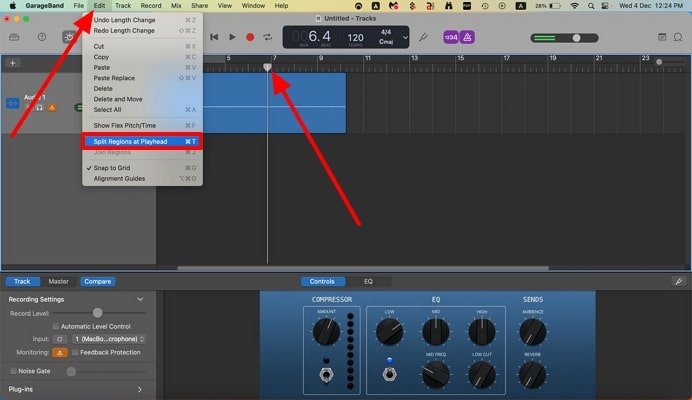Start playback with the Play button
692x400 pixels.
point(232,37)
